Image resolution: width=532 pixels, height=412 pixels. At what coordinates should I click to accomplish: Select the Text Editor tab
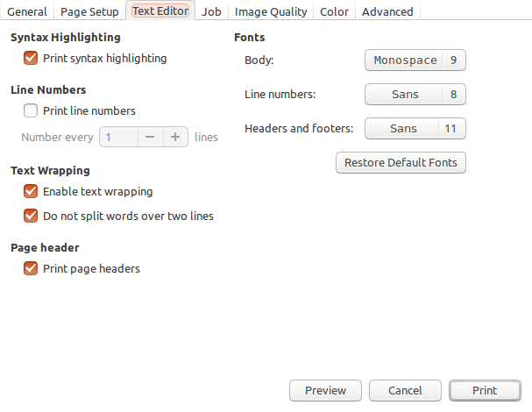(160, 11)
